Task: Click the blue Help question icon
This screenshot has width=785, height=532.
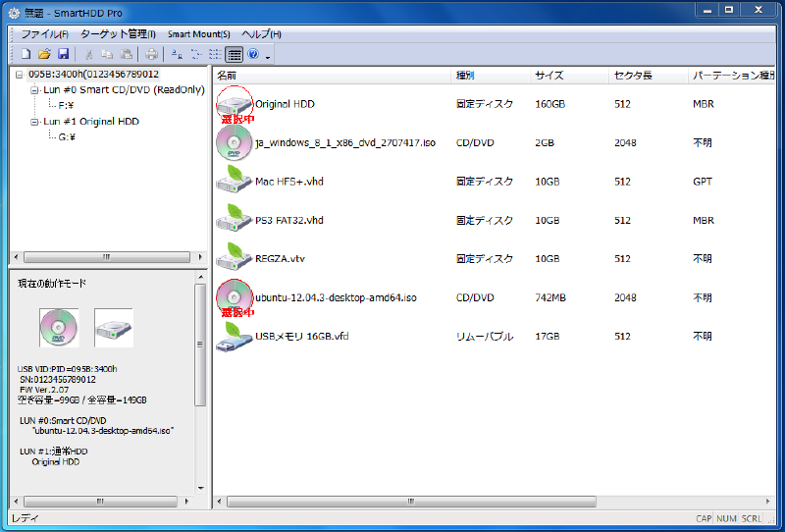Action: 253,54
